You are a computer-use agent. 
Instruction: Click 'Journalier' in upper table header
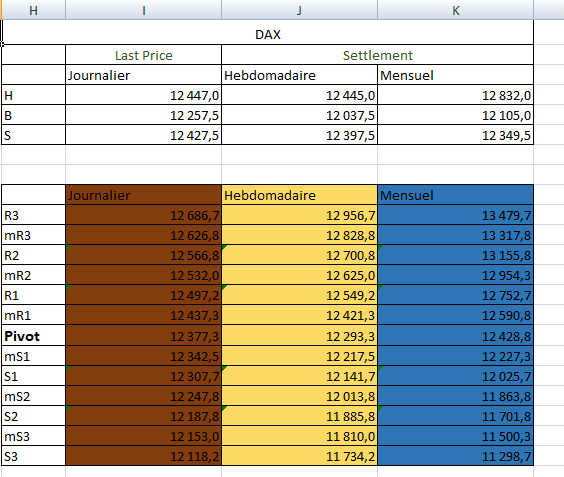144,75
